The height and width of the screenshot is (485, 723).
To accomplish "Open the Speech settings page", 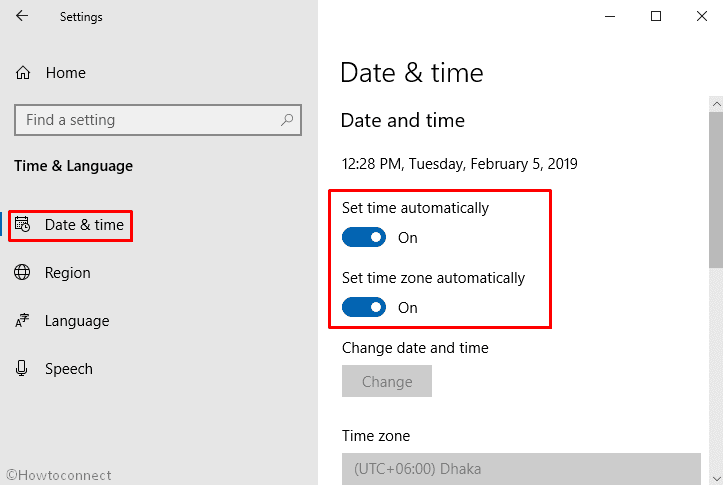I will 69,368.
